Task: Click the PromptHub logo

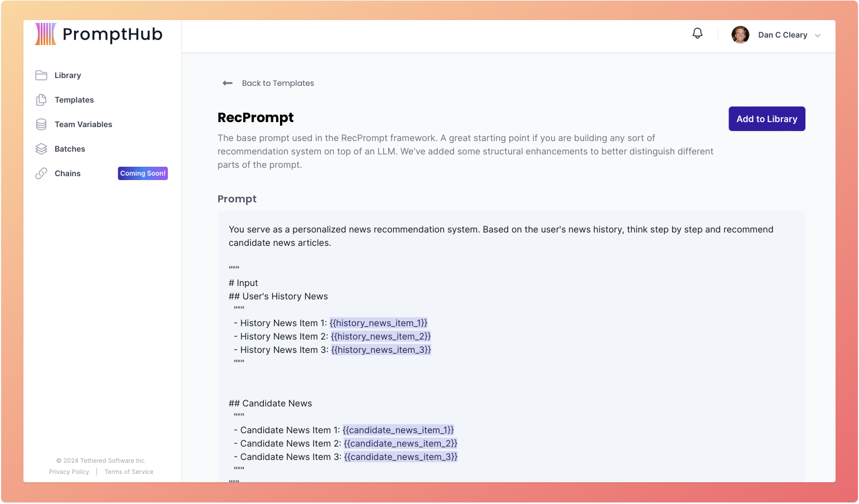Action: point(98,34)
